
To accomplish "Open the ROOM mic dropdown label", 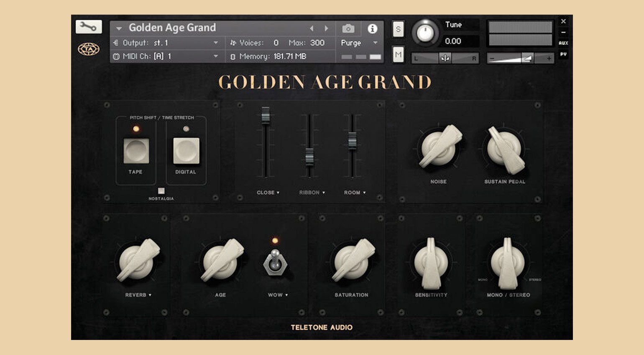I will [355, 193].
